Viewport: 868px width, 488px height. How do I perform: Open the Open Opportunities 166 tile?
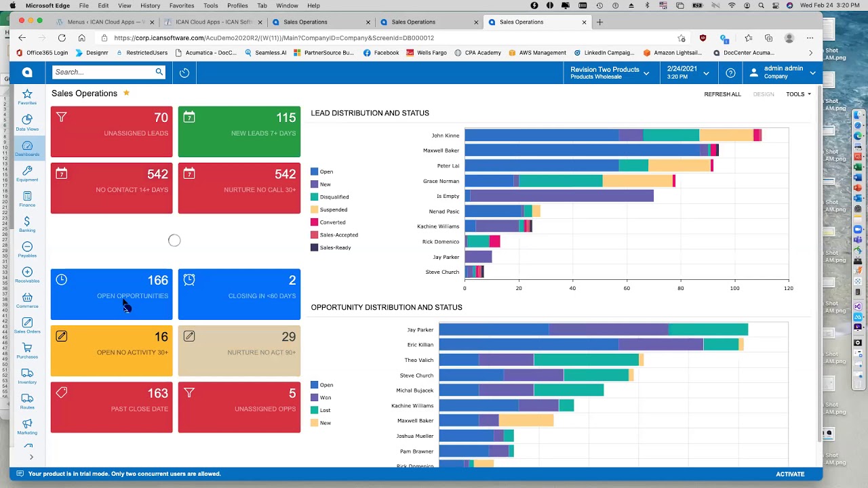click(112, 294)
